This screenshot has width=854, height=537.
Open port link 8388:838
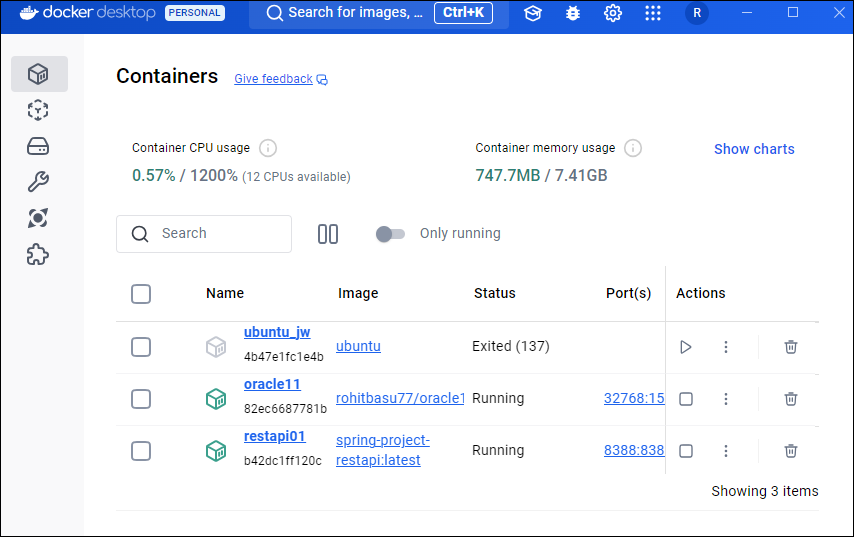634,450
